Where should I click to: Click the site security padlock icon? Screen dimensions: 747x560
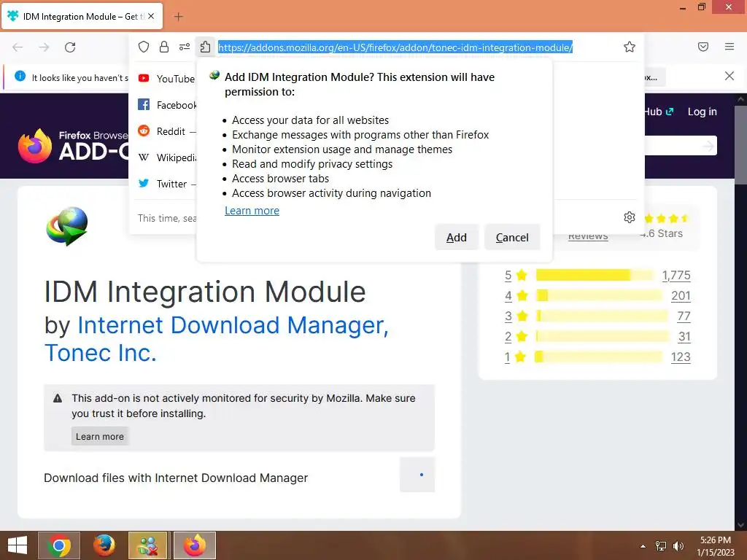coord(164,47)
